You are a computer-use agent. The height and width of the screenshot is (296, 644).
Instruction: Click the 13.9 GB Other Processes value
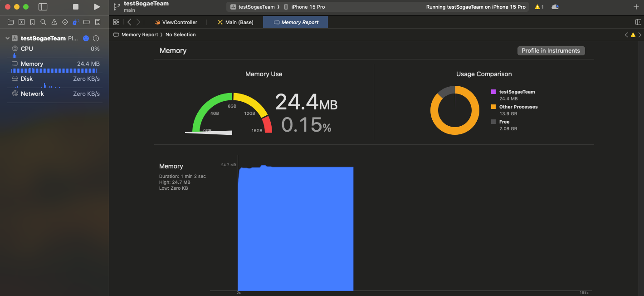508,113
